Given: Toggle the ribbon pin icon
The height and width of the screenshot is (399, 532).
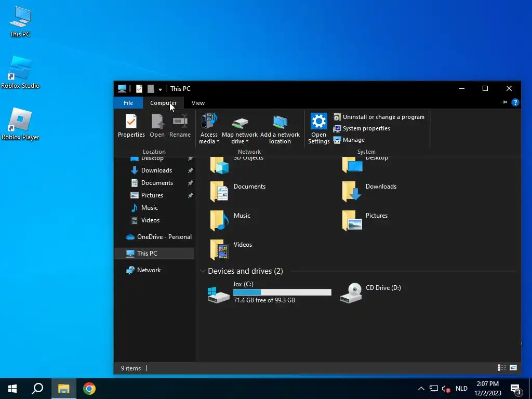Looking at the screenshot, I should pos(504,102).
